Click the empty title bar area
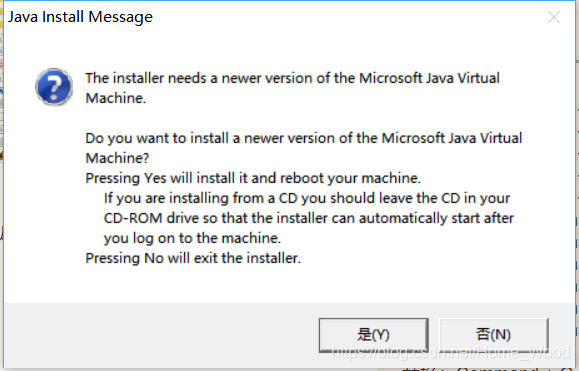The width and height of the screenshot is (579, 371). pos(347,17)
